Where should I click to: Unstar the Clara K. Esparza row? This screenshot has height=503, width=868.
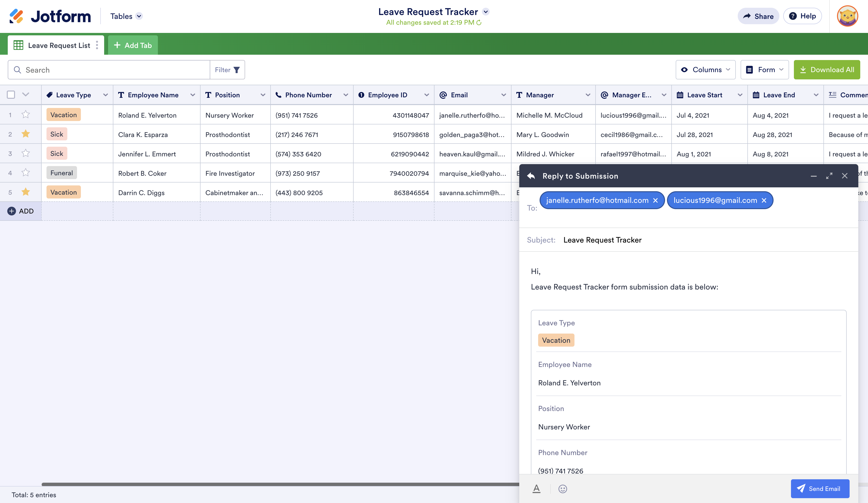point(25,134)
